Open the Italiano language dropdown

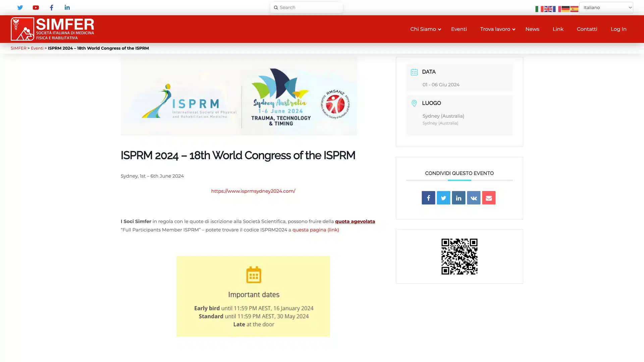point(606,7)
